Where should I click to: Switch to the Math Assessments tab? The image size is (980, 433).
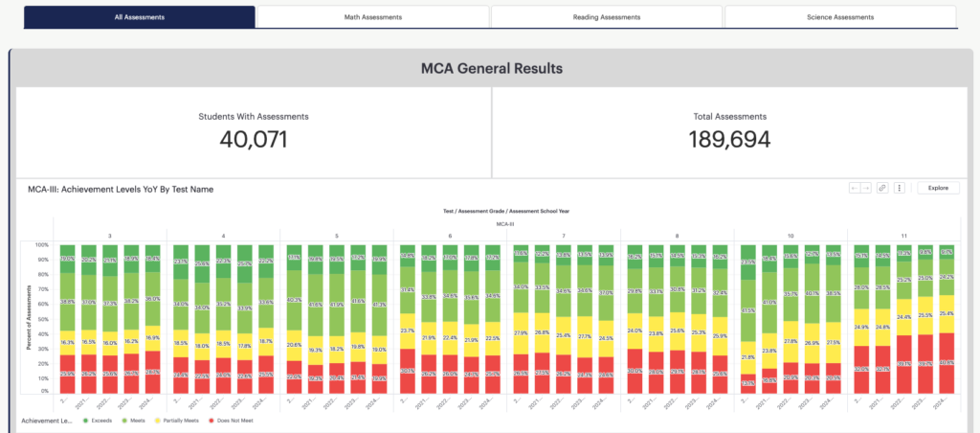tap(373, 17)
